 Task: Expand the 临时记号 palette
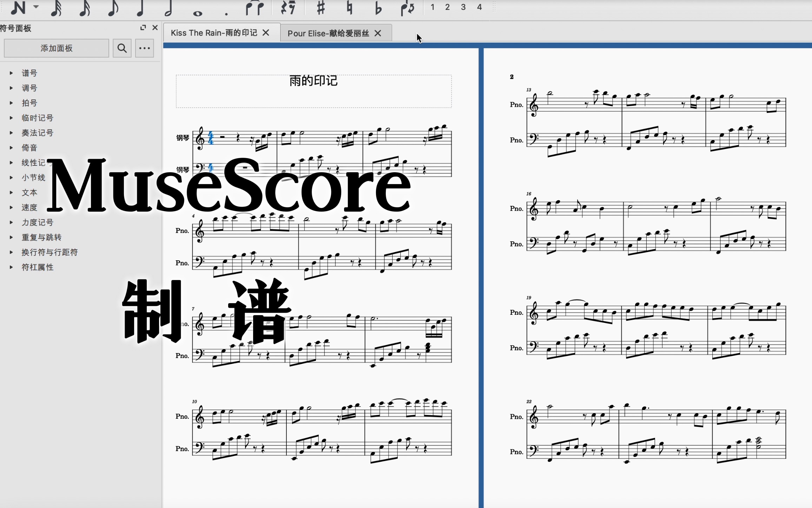tap(11, 118)
